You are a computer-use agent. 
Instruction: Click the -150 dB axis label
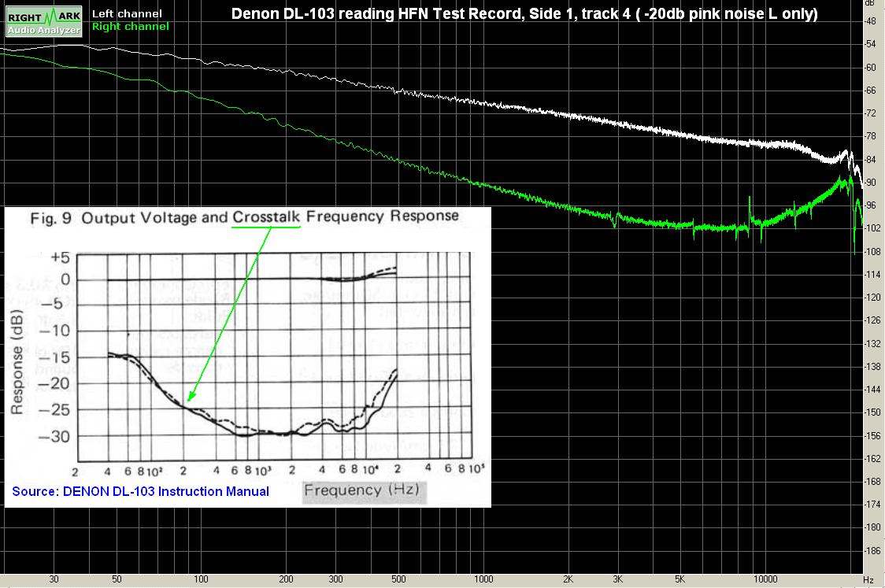pyautogui.click(x=872, y=412)
